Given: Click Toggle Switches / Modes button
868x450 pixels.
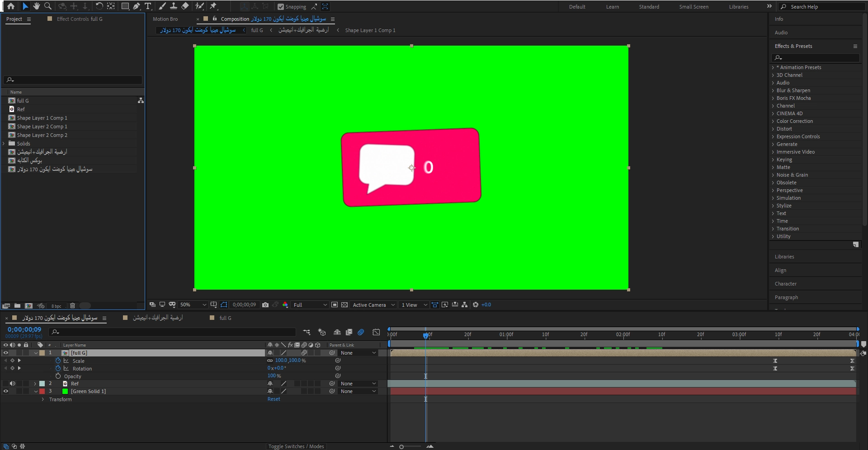Looking at the screenshot, I should (296, 446).
